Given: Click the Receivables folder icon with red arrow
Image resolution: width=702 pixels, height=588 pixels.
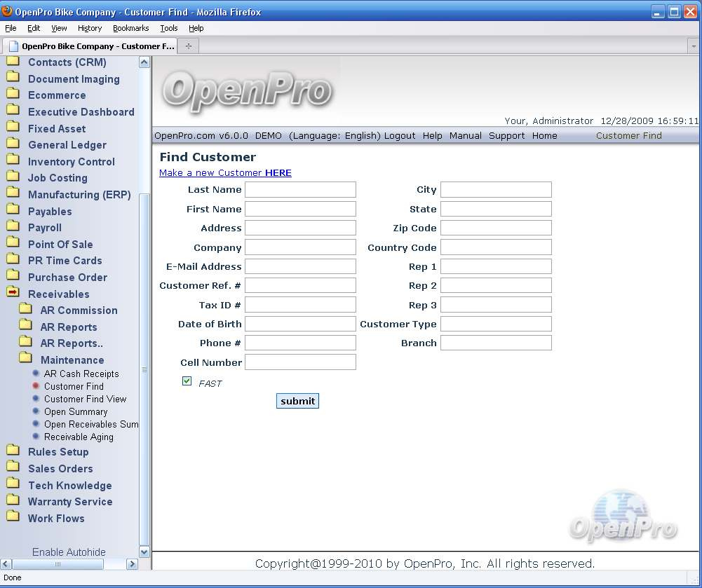Looking at the screenshot, I should point(13,293).
